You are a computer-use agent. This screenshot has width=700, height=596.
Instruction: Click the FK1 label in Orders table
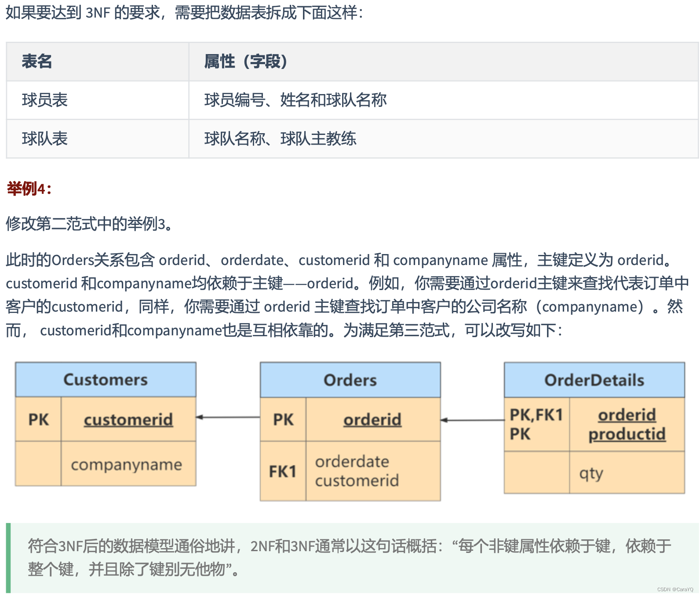click(283, 472)
